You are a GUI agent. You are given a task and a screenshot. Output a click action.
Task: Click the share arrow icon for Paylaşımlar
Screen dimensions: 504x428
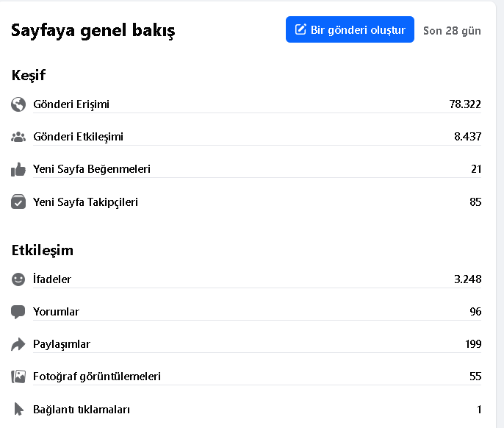coord(18,344)
